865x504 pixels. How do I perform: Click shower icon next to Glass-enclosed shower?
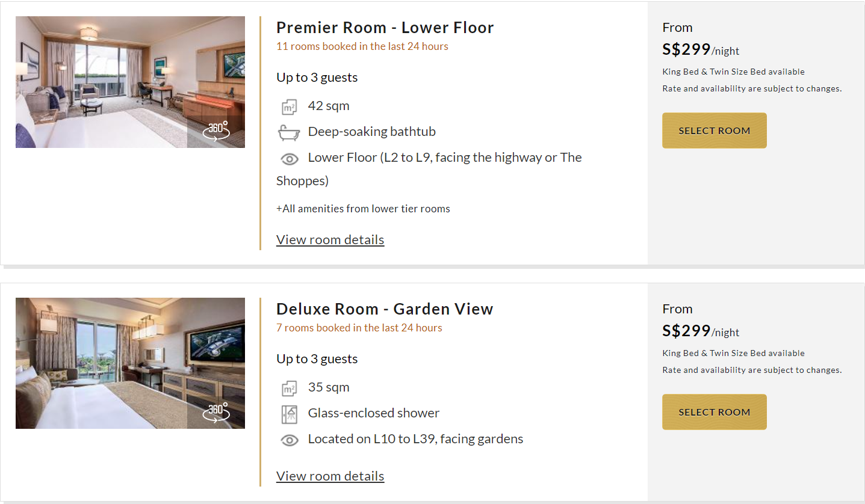point(290,414)
